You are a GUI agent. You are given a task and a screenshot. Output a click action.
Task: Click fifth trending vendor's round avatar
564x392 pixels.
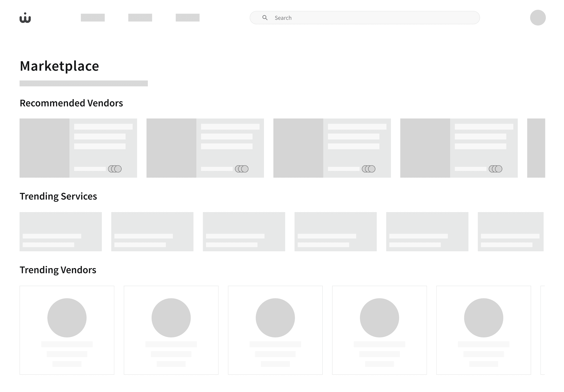point(483,318)
